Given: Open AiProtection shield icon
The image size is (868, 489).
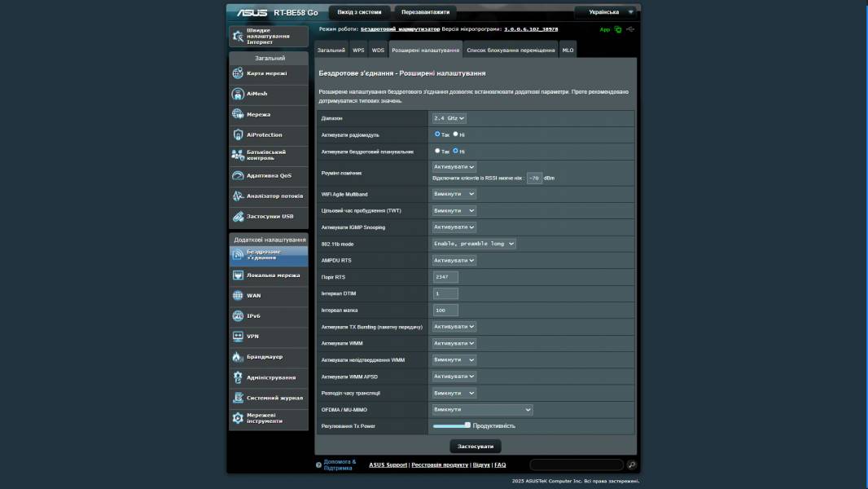Looking at the screenshot, I should click(x=238, y=134).
